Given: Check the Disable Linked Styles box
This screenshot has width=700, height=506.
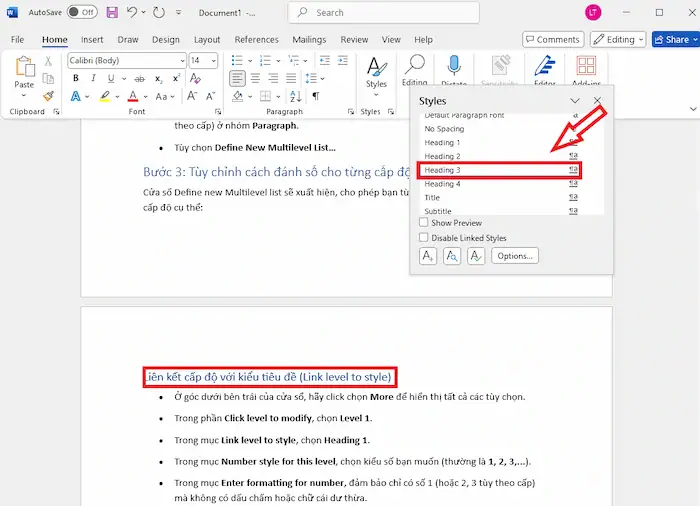Looking at the screenshot, I should (424, 238).
